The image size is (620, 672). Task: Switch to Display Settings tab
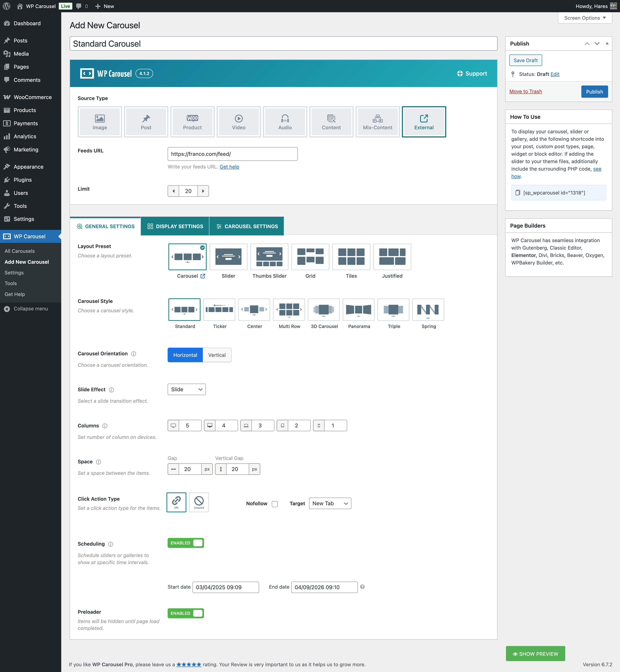[x=175, y=226]
